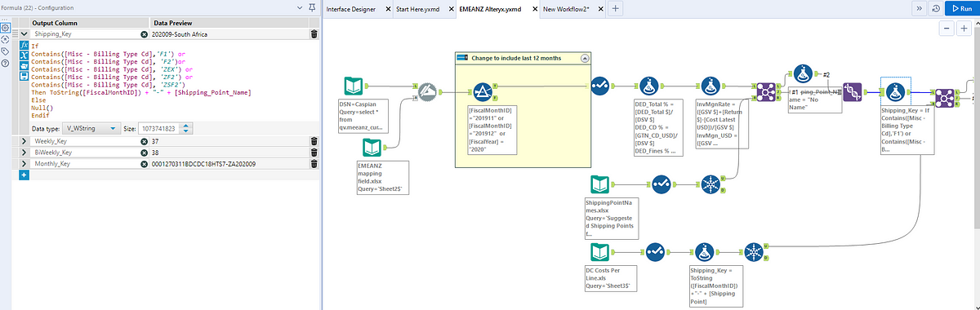Select the InvMgnRate Formula tool
The image size is (980, 310).
pos(710,85)
